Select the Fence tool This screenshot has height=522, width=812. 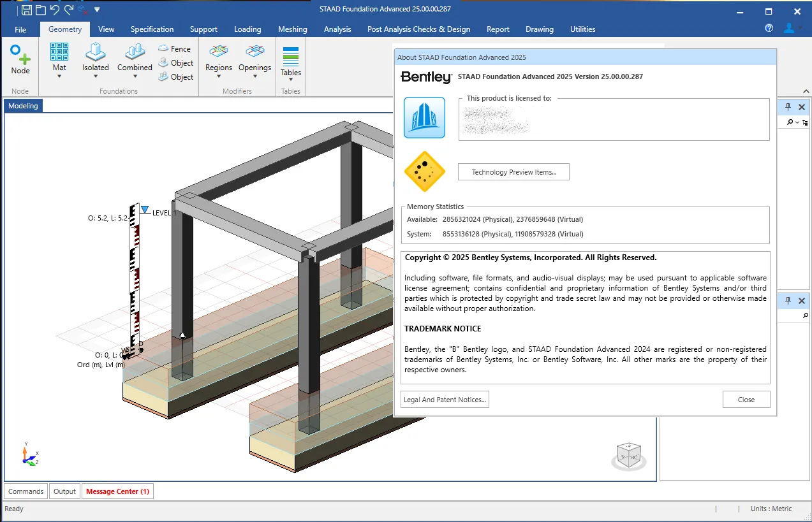point(175,48)
